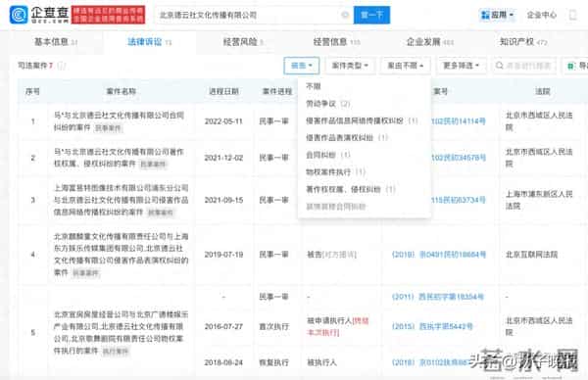Click the 查一下 search button

point(371,15)
